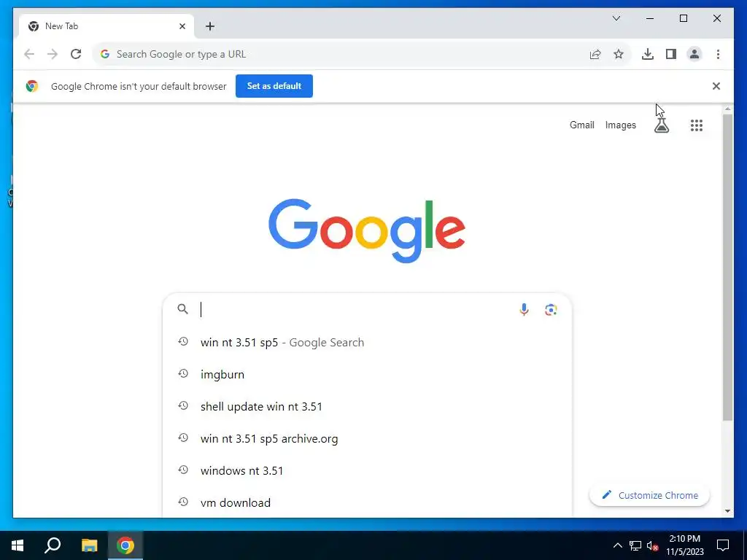Image resolution: width=747 pixels, height=560 pixels.
Task: Reload the page
Action: point(76,54)
